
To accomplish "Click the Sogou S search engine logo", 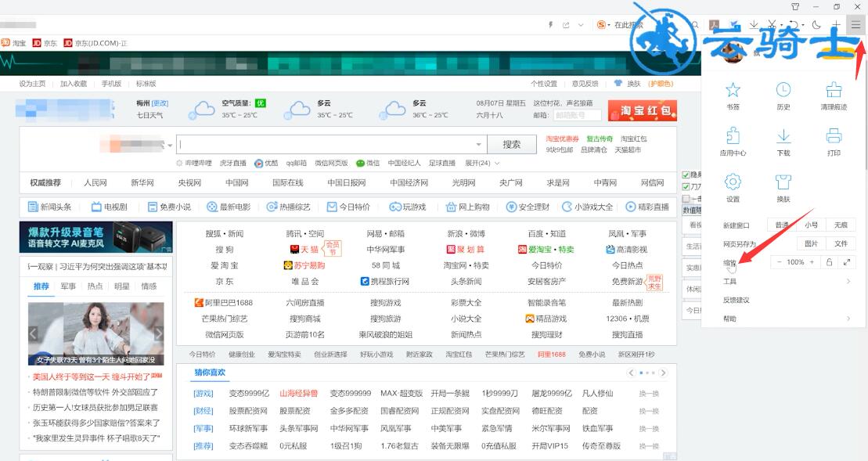I will (x=601, y=25).
